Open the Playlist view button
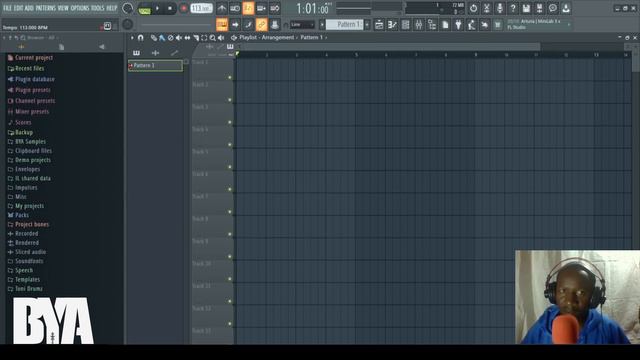 (x=379, y=25)
